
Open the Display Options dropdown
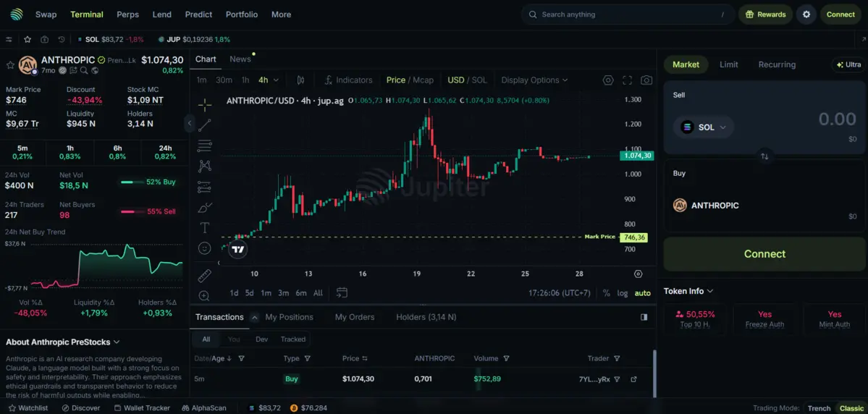point(534,80)
